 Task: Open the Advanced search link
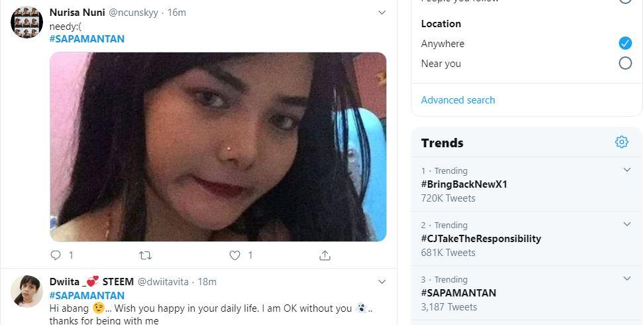[x=458, y=100]
